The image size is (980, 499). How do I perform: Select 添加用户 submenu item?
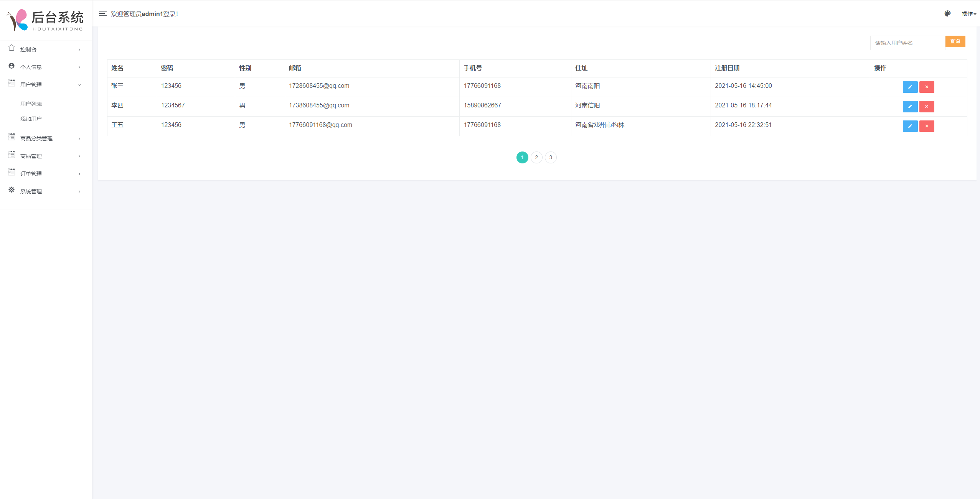[x=31, y=119]
